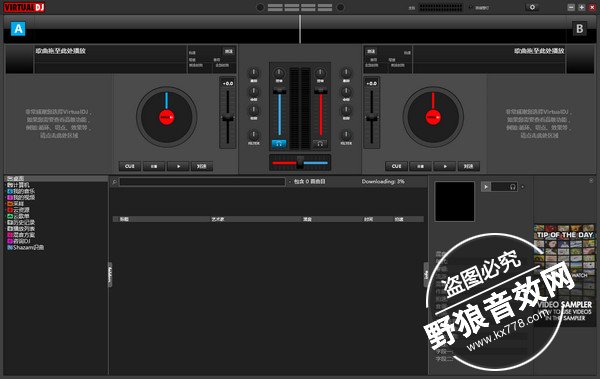
Task: Click deck A's red turntable jog wheel
Action: pos(167,117)
